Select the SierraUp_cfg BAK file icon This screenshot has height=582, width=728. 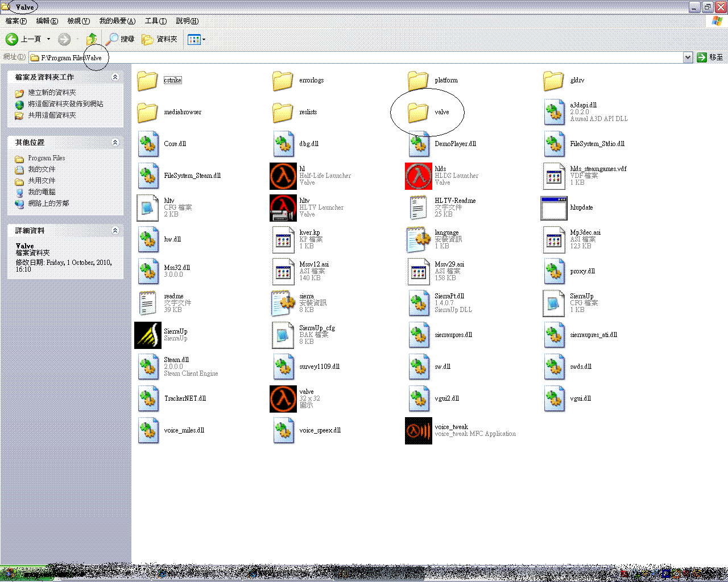click(x=283, y=335)
